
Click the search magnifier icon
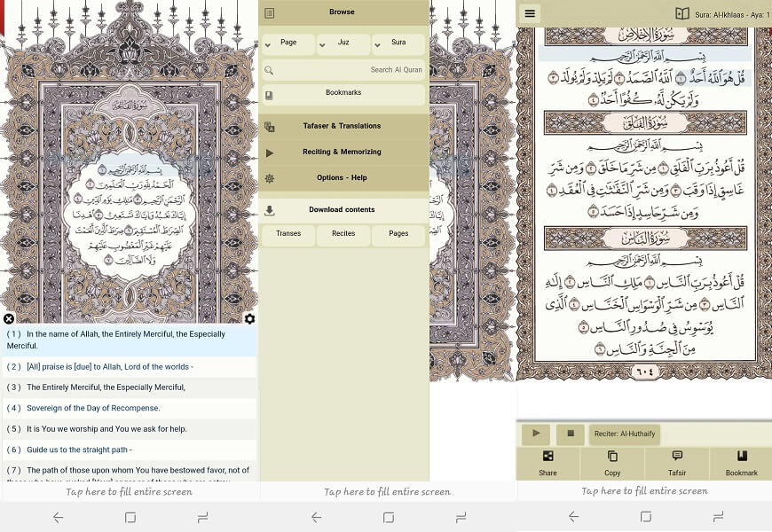(x=269, y=70)
